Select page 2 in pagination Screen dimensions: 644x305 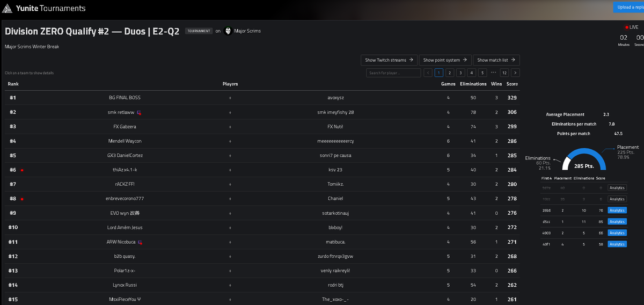coord(450,72)
